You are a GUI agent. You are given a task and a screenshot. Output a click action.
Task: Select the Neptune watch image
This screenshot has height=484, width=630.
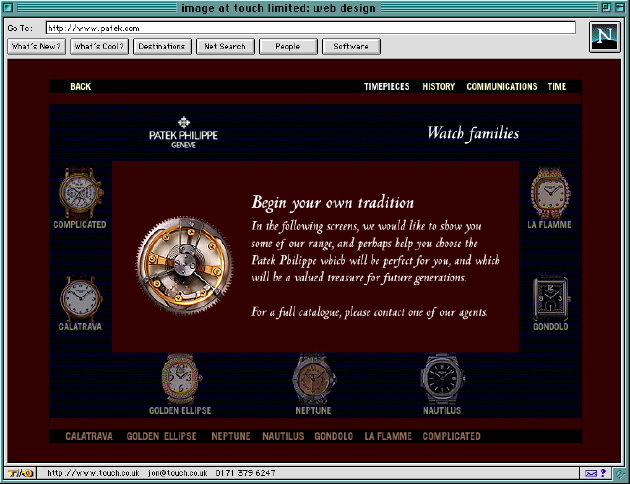pyautogui.click(x=314, y=379)
